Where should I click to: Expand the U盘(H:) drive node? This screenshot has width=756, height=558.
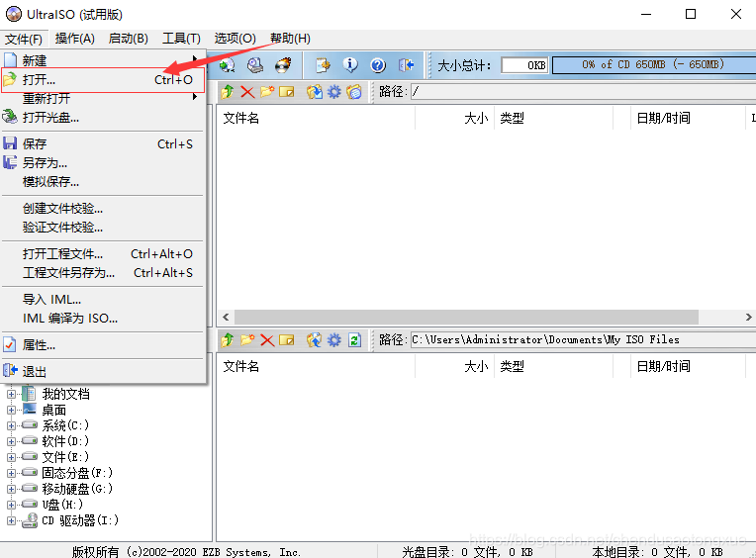pos(11,505)
